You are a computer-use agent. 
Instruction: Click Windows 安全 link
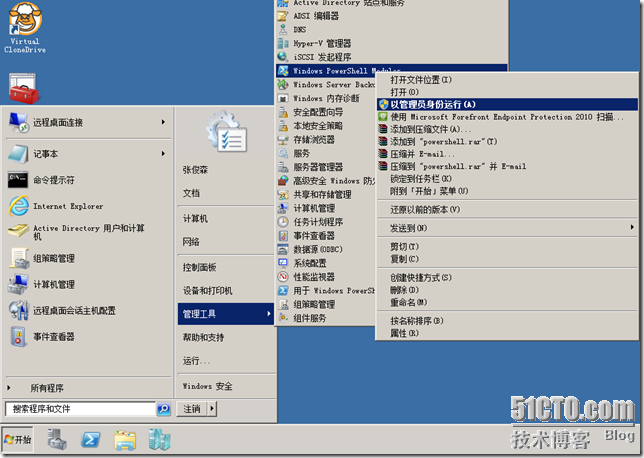(207, 386)
